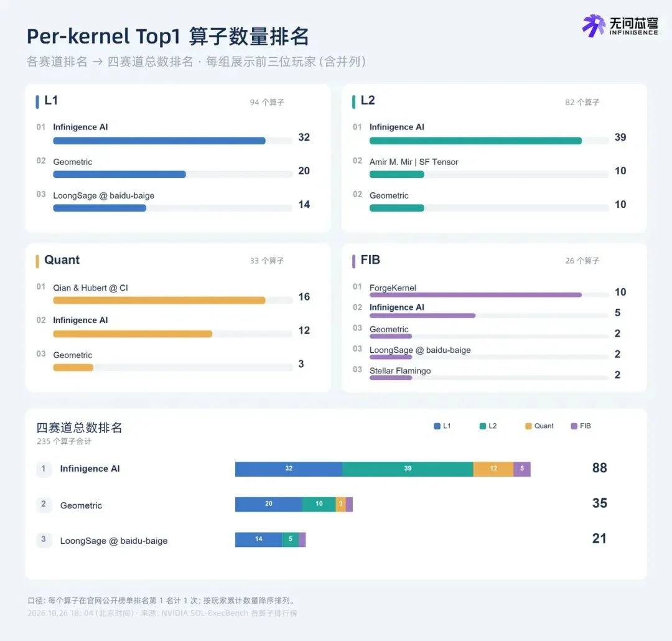Click the FIB card heading

(370, 260)
